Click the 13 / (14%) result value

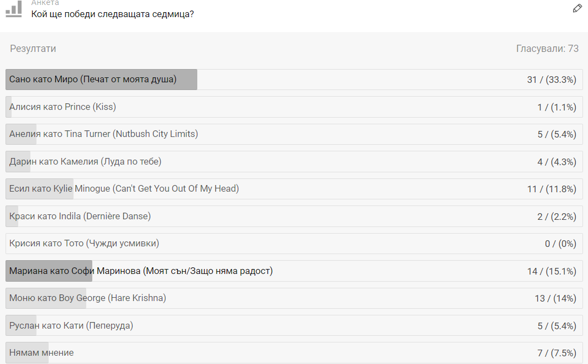pos(555,299)
